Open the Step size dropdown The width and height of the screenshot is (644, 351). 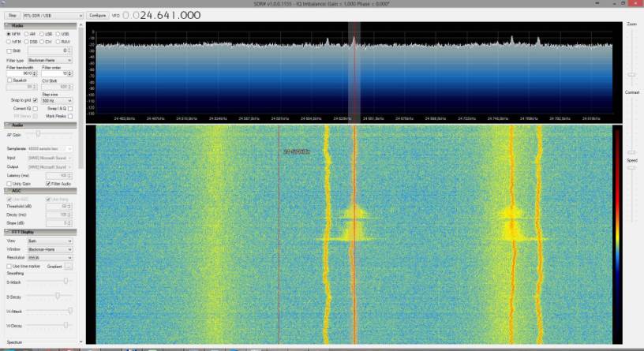(x=57, y=101)
